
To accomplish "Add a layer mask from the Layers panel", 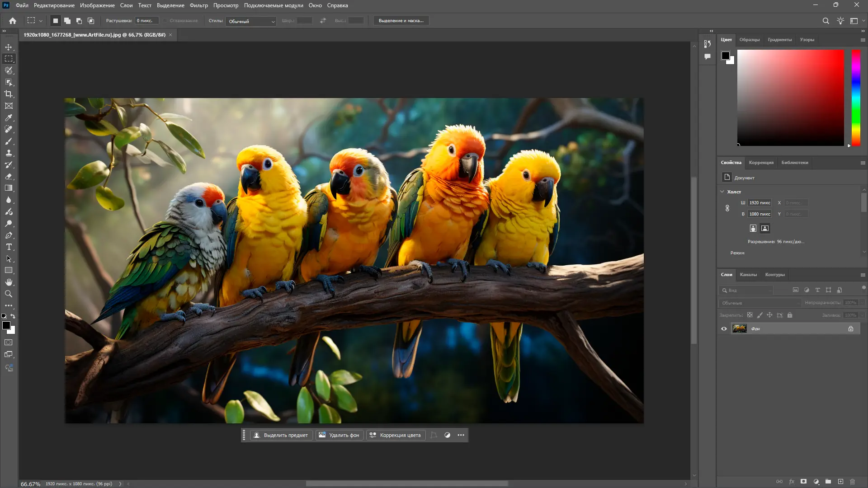I will (x=804, y=481).
